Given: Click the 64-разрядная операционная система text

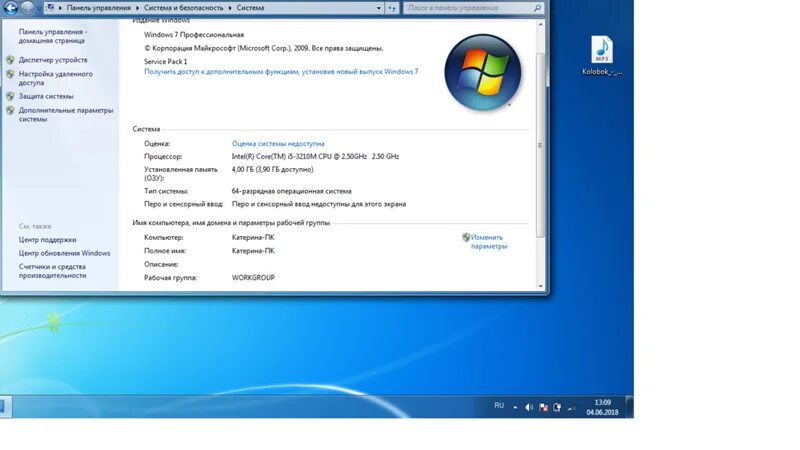Looking at the screenshot, I should coord(291,191).
